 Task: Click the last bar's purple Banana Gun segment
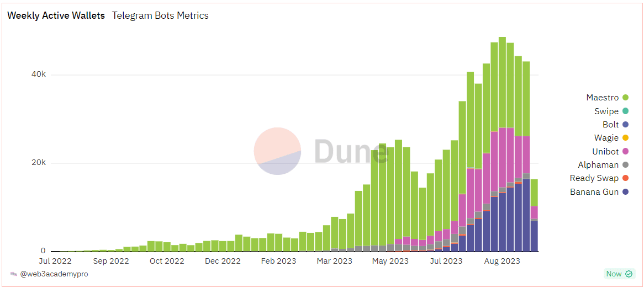[534, 236]
